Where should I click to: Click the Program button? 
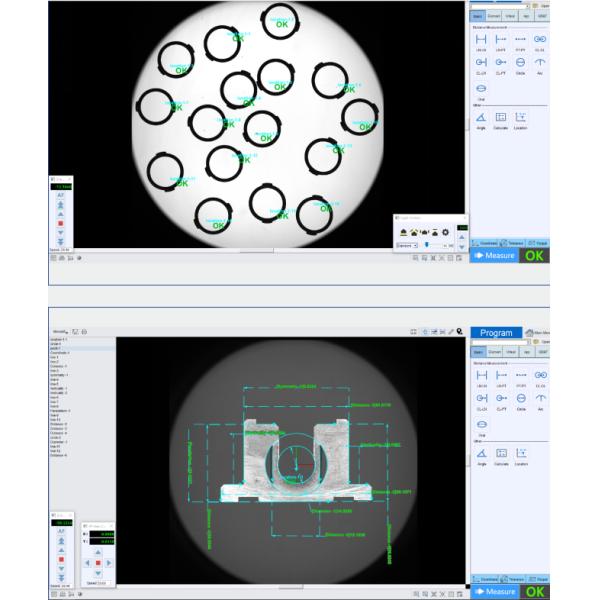pos(496,332)
